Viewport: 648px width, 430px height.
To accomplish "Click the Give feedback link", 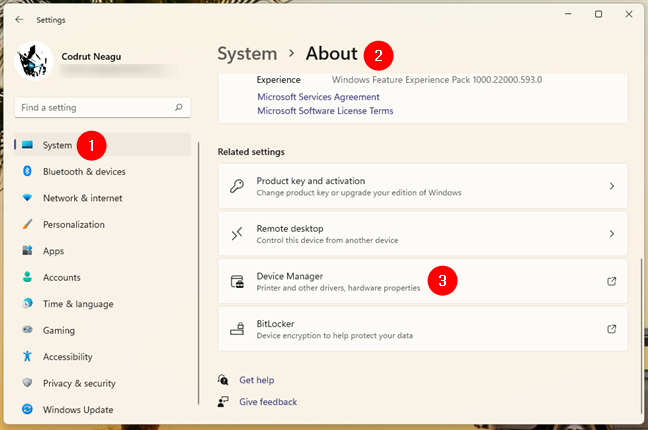I will coord(268,401).
